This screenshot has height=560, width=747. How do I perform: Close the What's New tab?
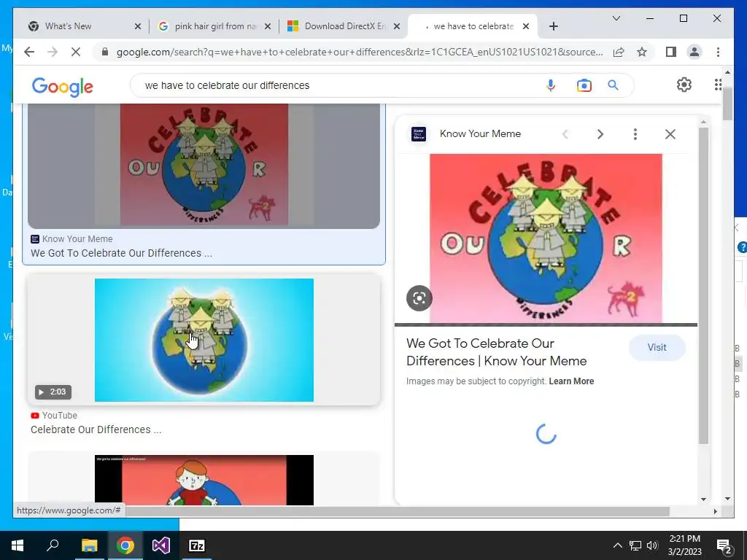coord(138,26)
